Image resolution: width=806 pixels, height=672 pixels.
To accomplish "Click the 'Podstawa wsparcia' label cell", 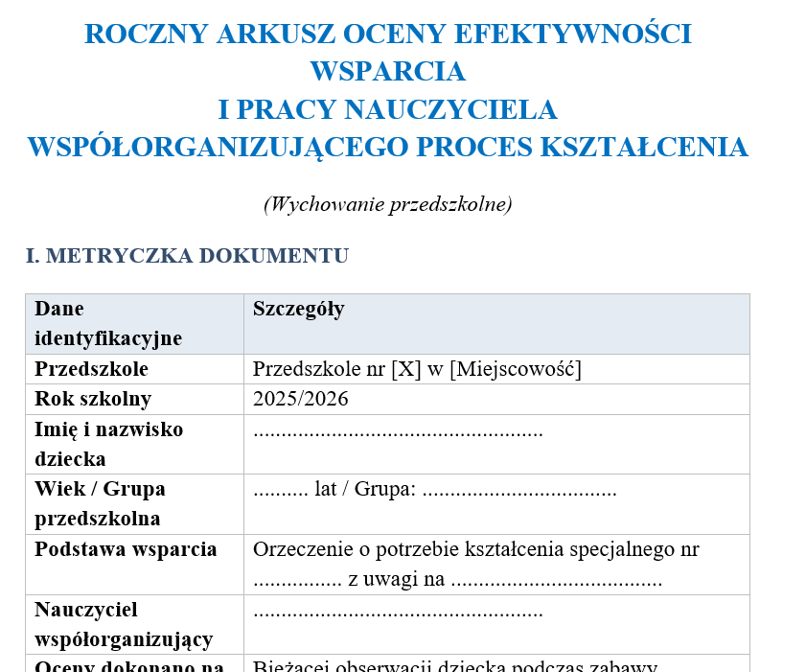I will [135, 565].
